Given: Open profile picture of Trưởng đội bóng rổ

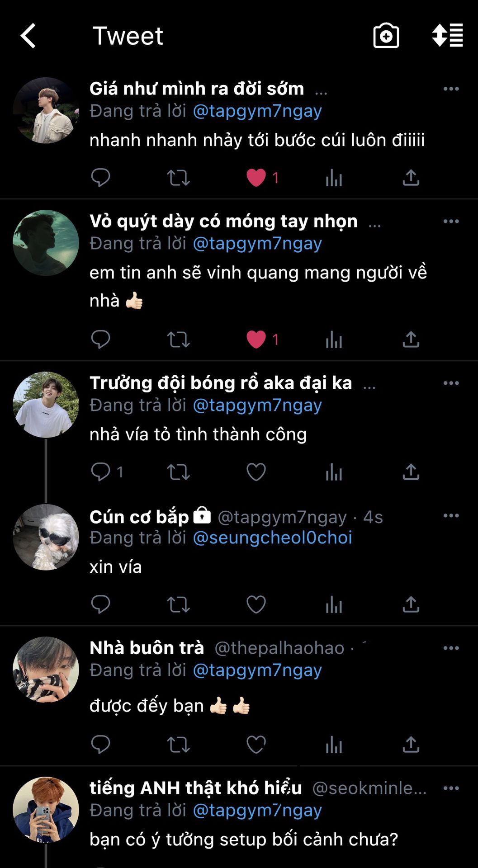Looking at the screenshot, I should pyautogui.click(x=46, y=405).
